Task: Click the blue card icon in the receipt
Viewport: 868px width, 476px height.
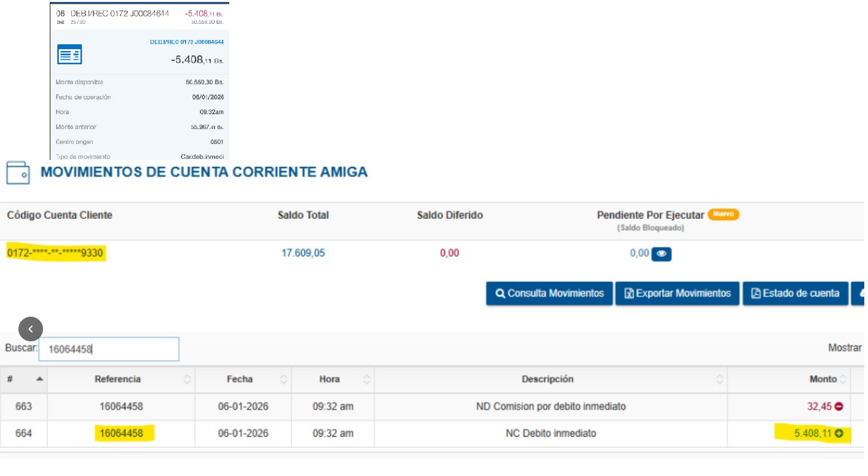Action: pos(69,55)
